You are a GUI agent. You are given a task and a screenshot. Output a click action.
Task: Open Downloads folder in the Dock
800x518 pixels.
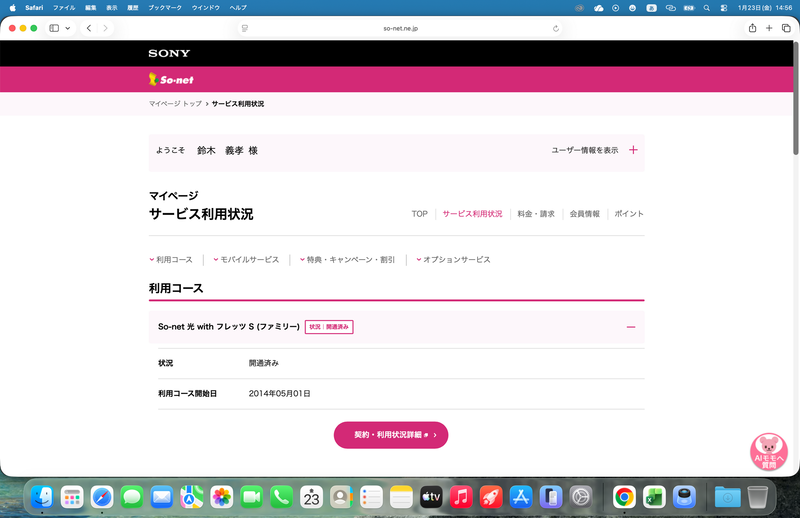point(727,497)
